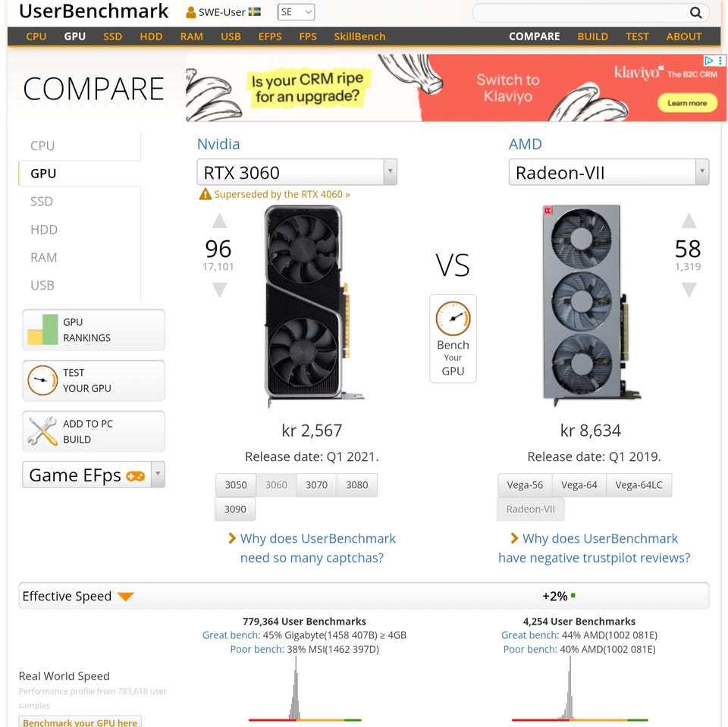Click the SWE-User profile icon
Image resolution: width=728 pixels, height=727 pixels.
click(190, 12)
